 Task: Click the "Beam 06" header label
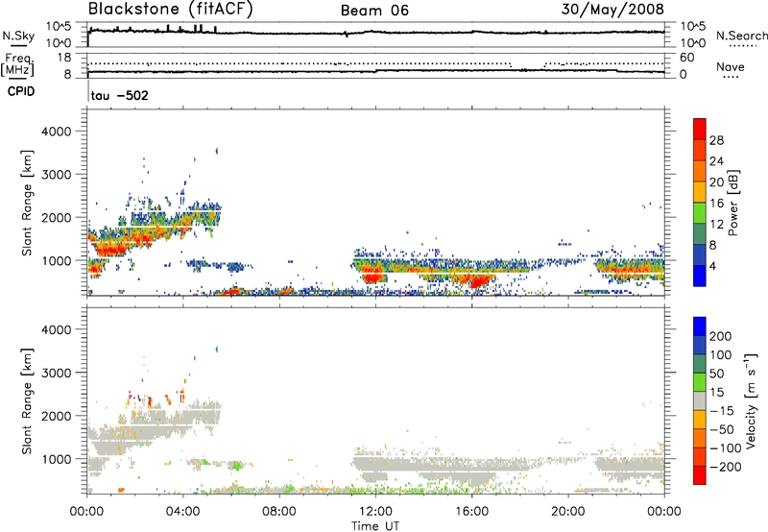(x=374, y=11)
